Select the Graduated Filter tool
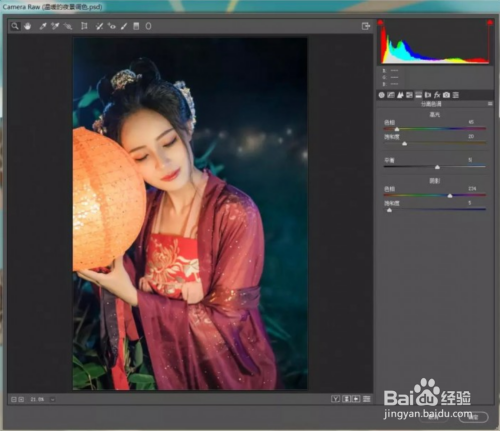500x431 pixels. pyautogui.click(x=136, y=26)
